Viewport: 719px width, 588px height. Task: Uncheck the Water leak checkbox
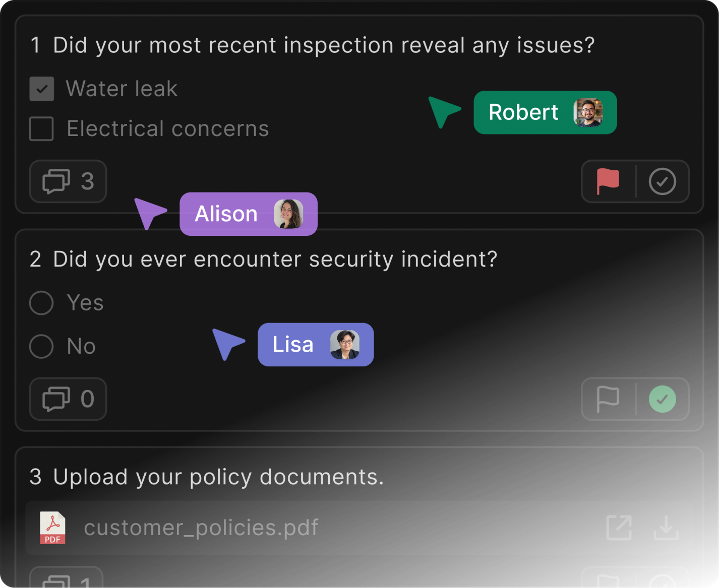coord(42,89)
